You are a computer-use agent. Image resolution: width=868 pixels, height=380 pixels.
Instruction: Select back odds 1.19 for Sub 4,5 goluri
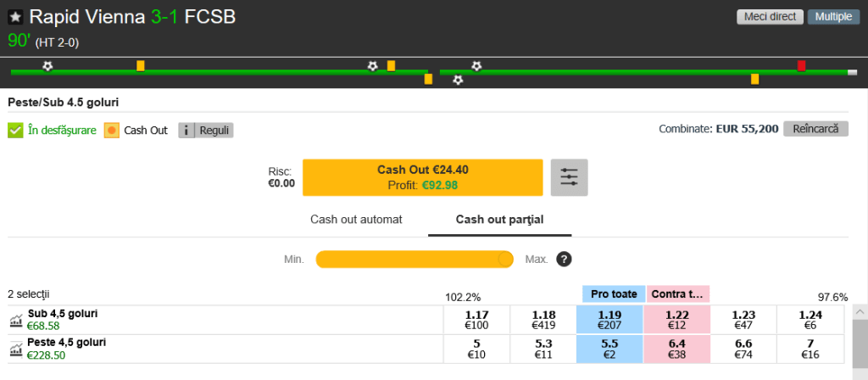click(609, 320)
